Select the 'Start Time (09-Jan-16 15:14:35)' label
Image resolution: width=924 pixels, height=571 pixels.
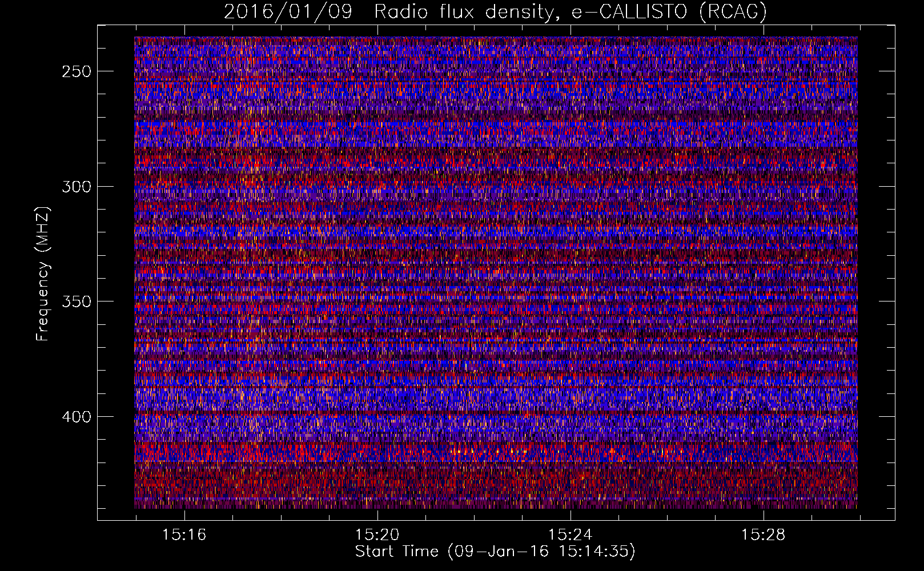click(495, 552)
